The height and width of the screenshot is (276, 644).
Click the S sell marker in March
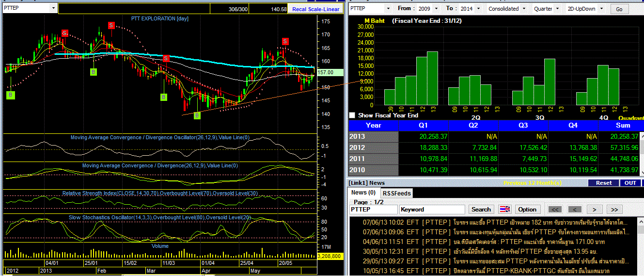click(x=165, y=58)
